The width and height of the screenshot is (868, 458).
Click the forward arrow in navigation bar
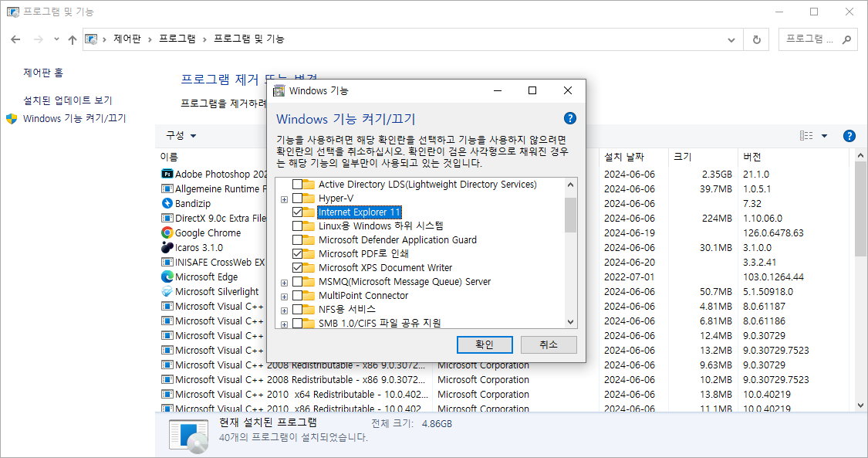[39, 39]
